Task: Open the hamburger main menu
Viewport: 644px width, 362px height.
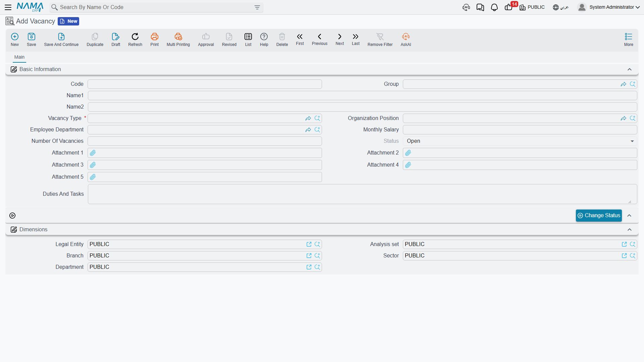Action: click(x=8, y=7)
